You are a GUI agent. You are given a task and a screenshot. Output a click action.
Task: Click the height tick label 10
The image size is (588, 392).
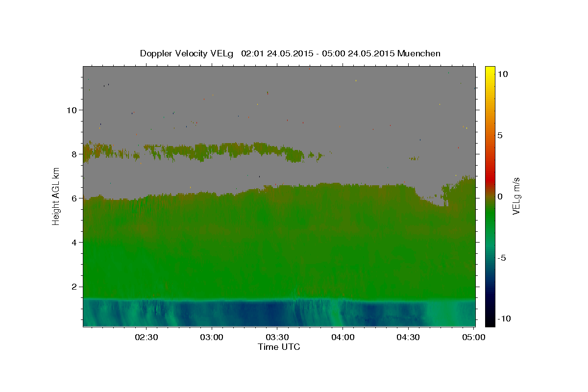coord(72,110)
